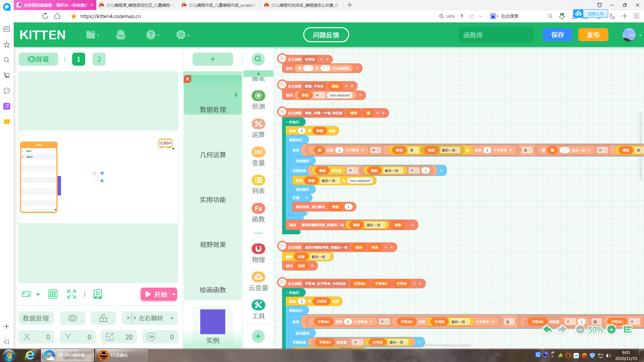Click the tidy blocks alignment icon
The width and height of the screenshot is (644, 362).
coord(628,329)
